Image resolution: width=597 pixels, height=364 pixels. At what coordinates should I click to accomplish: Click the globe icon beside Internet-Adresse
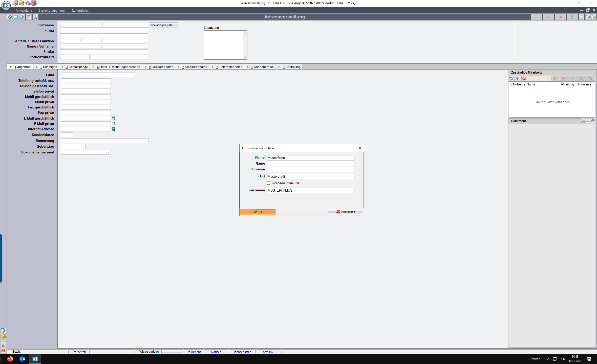[114, 129]
